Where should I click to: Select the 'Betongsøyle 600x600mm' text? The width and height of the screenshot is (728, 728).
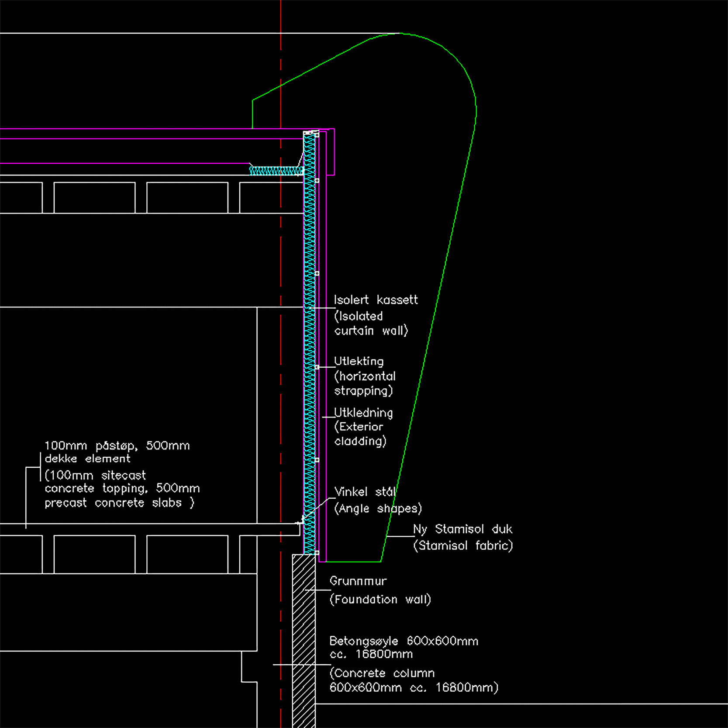tap(404, 641)
